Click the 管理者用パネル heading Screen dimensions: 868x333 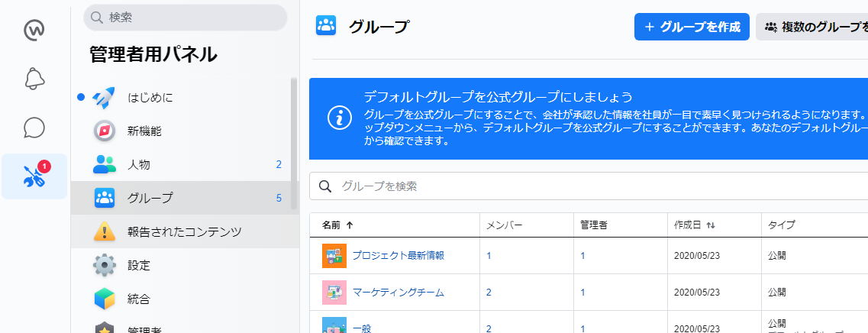153,54
